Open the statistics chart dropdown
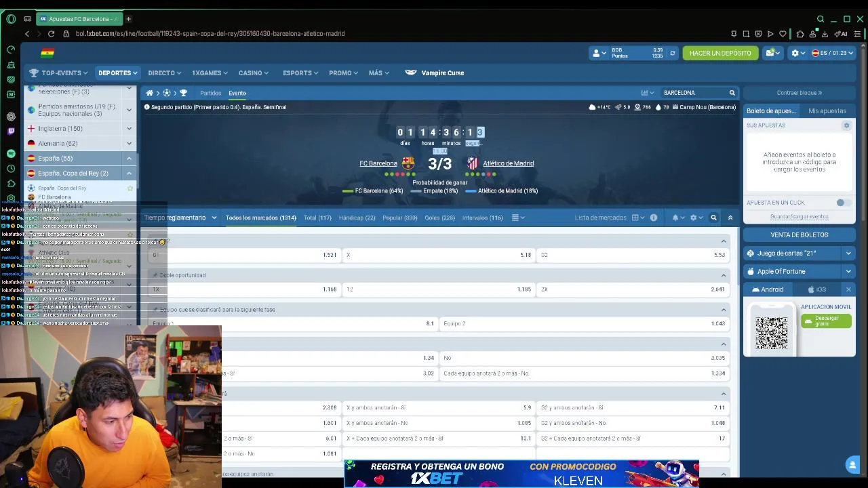 (x=648, y=93)
